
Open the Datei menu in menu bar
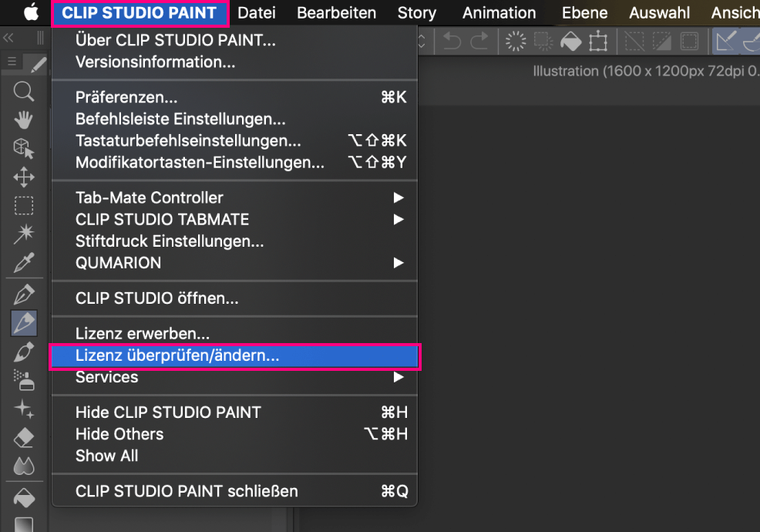256,13
